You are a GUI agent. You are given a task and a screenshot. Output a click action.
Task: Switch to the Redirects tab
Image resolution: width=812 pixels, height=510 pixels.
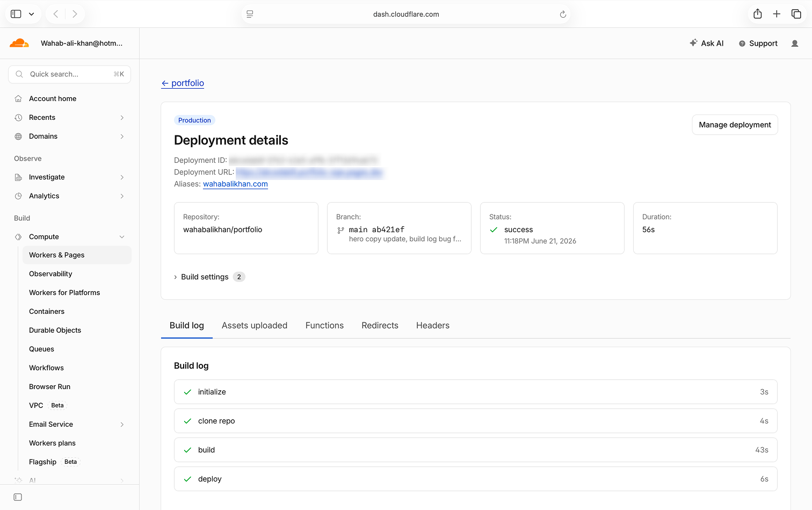click(380, 326)
